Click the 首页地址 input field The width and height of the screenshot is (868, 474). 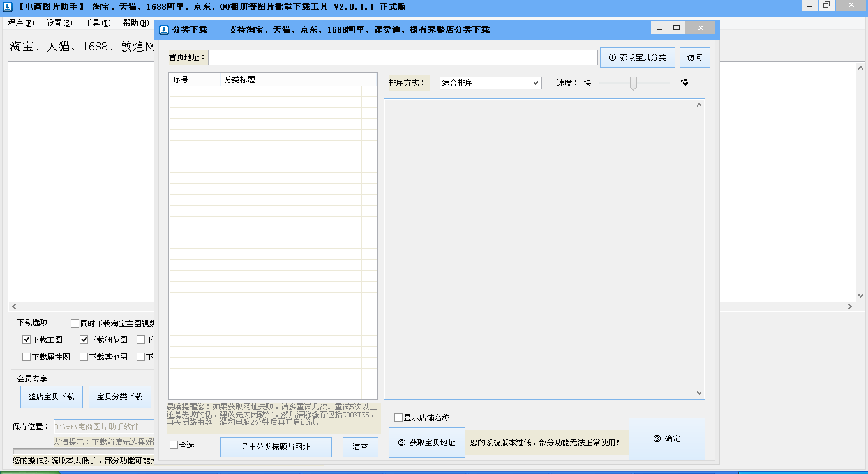pos(403,57)
